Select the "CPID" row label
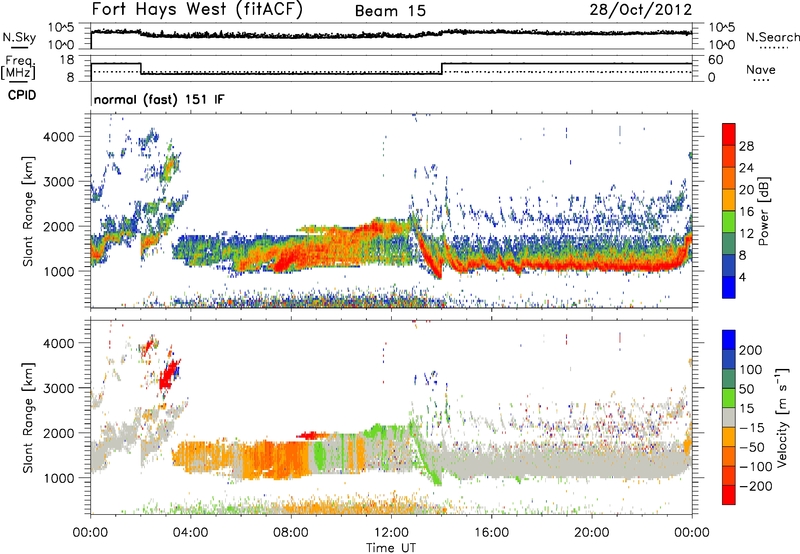Viewport: 800px width, 554px height. [22, 95]
